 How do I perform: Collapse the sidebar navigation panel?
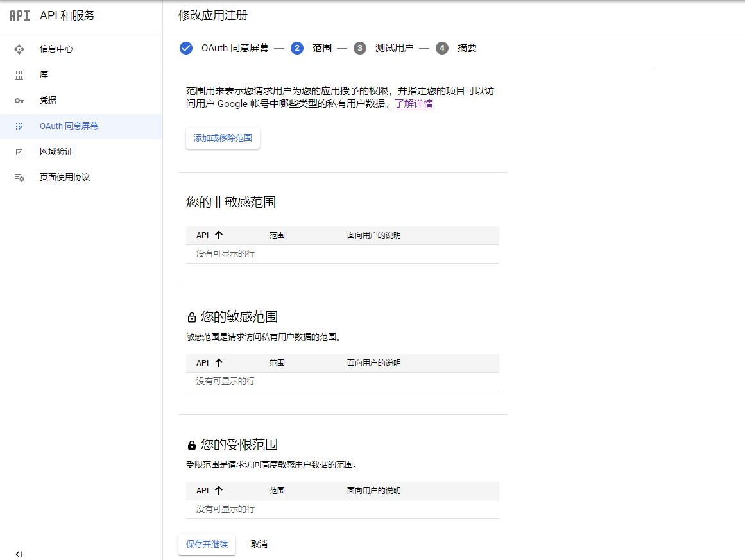(x=19, y=554)
